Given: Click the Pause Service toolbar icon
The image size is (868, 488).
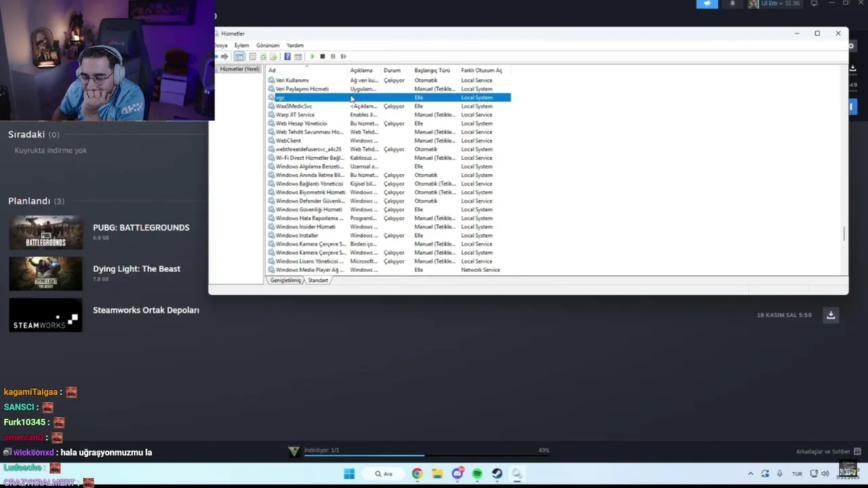Looking at the screenshot, I should [333, 56].
